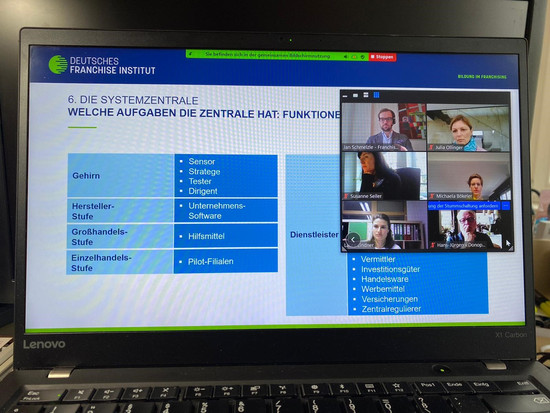Request unmute via the 'Stummschaltung anfordern' button
Image resolution: width=550 pixels, height=413 pixels.
pyautogui.click(x=464, y=206)
